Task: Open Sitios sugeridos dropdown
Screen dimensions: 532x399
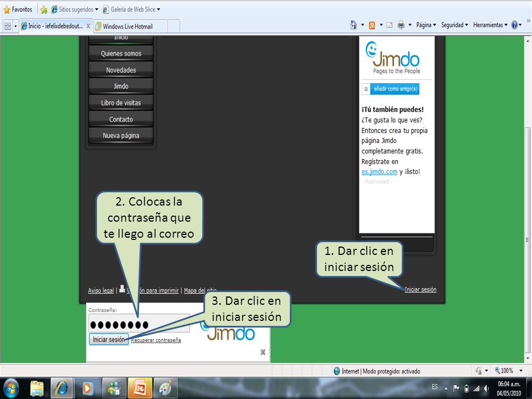Action: [75, 9]
